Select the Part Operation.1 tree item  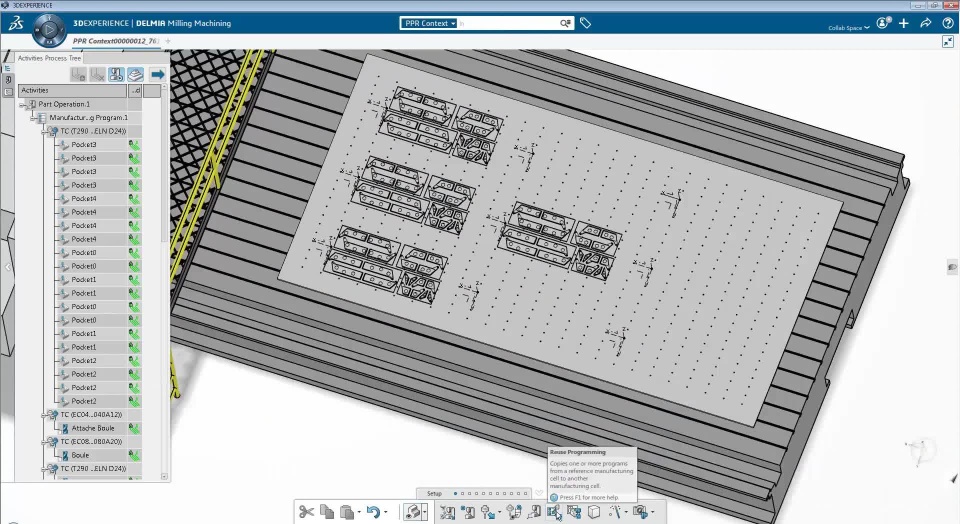pos(64,104)
